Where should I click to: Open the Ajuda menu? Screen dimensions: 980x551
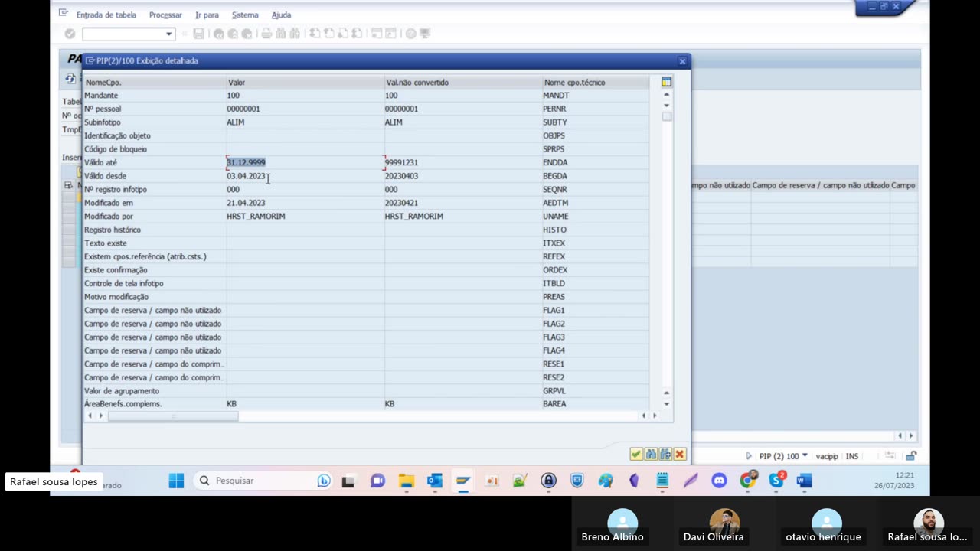pyautogui.click(x=281, y=15)
